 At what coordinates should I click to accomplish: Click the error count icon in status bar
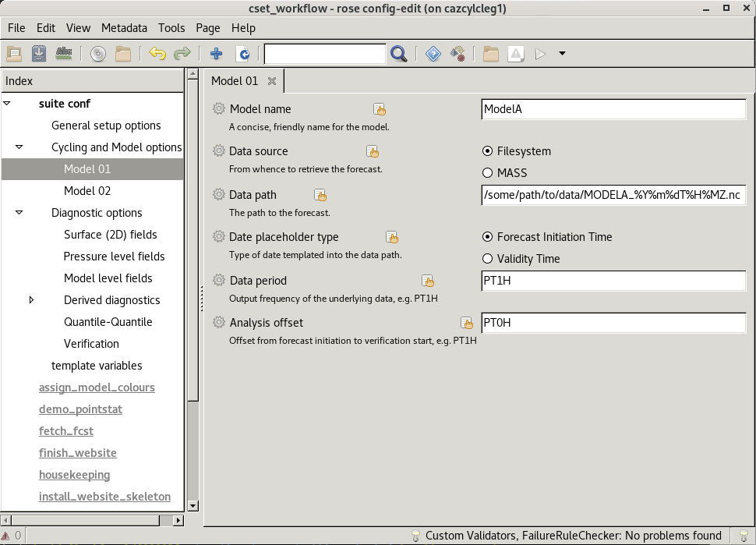coord(5,536)
